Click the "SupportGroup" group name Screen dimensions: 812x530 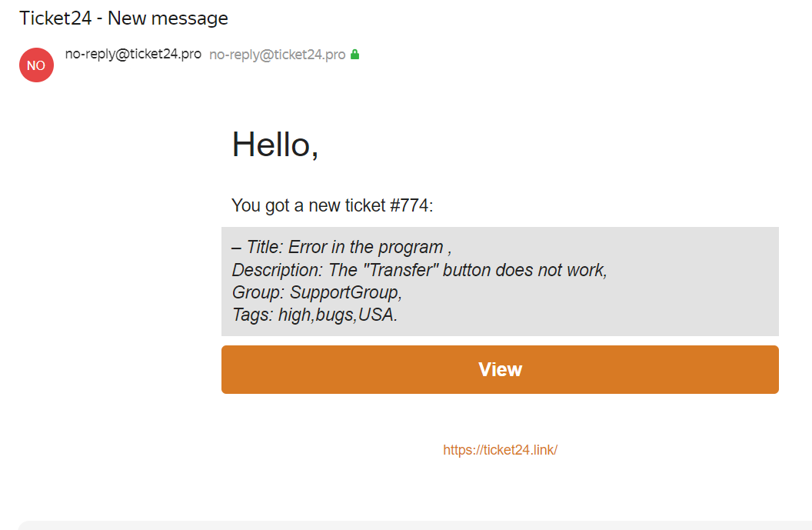[x=344, y=292]
